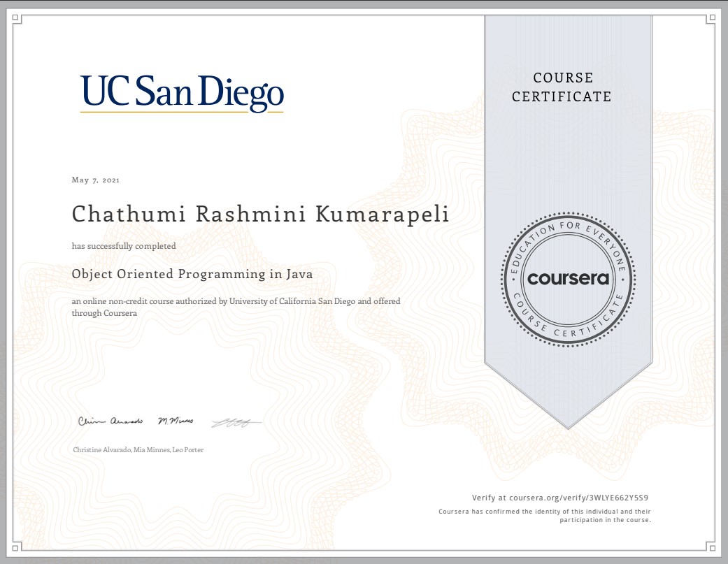Select the name 'Chathumi Rashmini Kumarapeli'
The width and height of the screenshot is (728, 564).
260,214
